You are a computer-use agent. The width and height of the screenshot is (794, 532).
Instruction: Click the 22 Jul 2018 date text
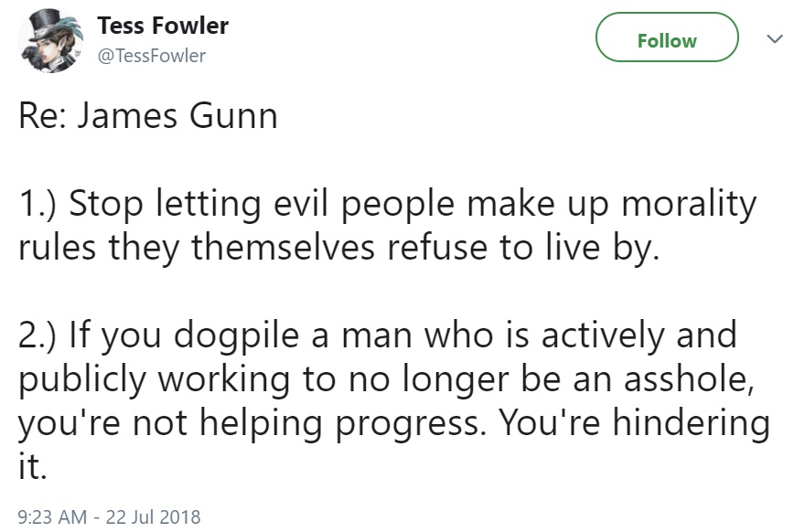[x=153, y=516]
